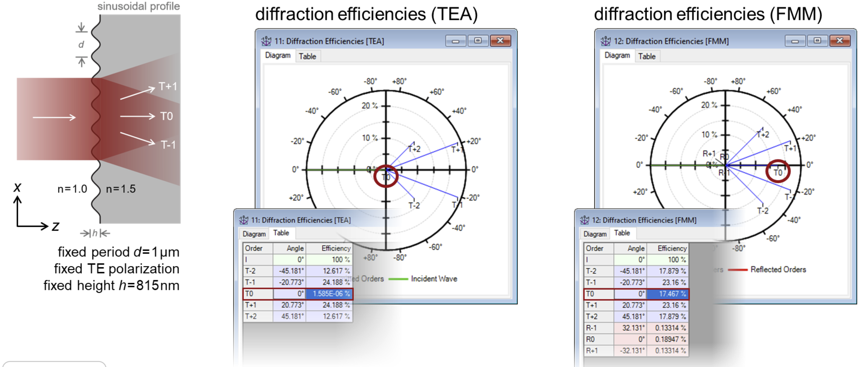Click the TEA diagram window app icon
Screen dimensions: 868x367
point(266,41)
